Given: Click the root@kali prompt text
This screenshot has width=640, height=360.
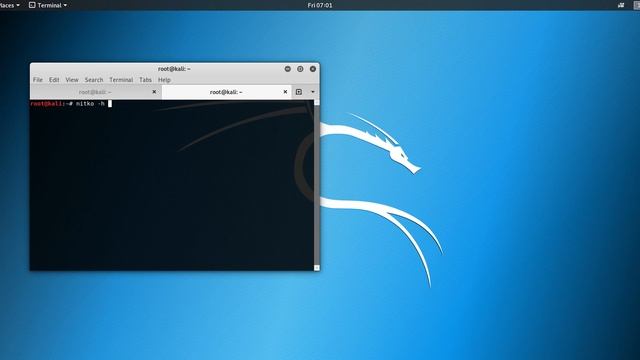Looking at the screenshot, I should [51, 104].
